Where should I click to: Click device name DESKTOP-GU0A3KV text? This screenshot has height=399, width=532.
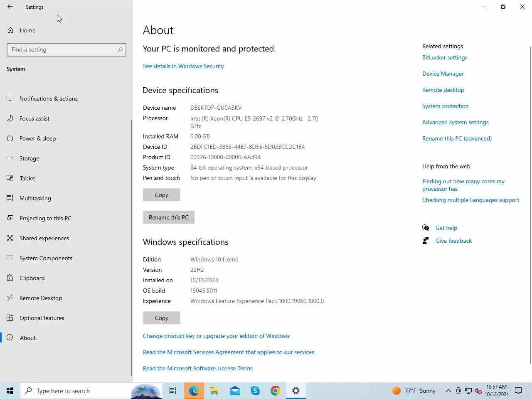[x=216, y=108]
